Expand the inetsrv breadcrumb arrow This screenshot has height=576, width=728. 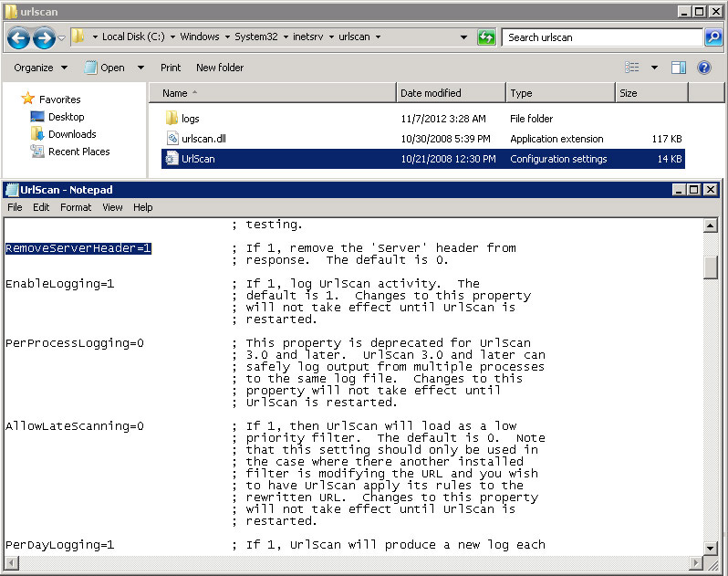point(331,37)
